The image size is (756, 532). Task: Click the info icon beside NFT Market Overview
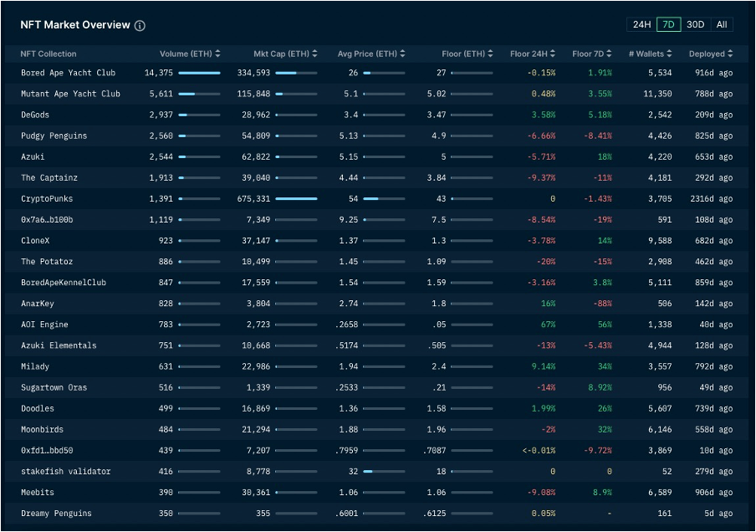140,25
